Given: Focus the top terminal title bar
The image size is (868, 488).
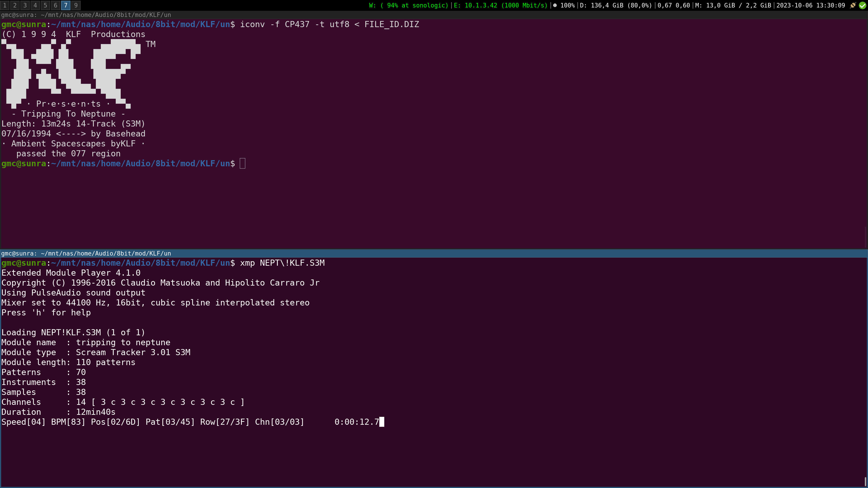Looking at the screenshot, I should pos(434,15).
